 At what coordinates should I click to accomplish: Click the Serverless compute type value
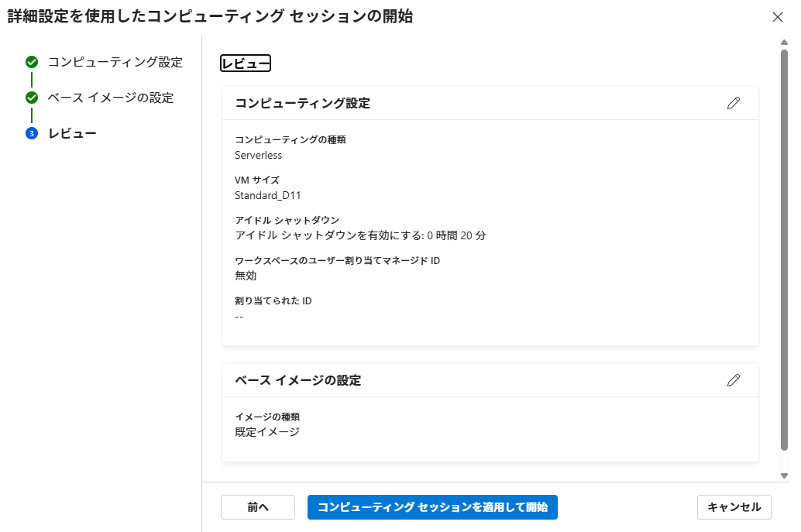click(x=258, y=155)
